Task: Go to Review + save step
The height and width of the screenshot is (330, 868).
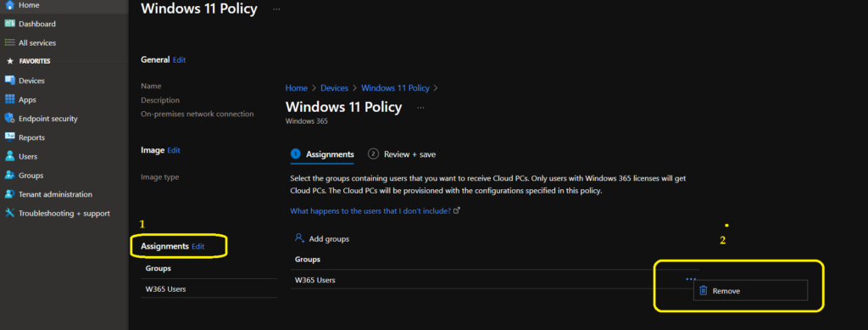Action: [x=402, y=154]
